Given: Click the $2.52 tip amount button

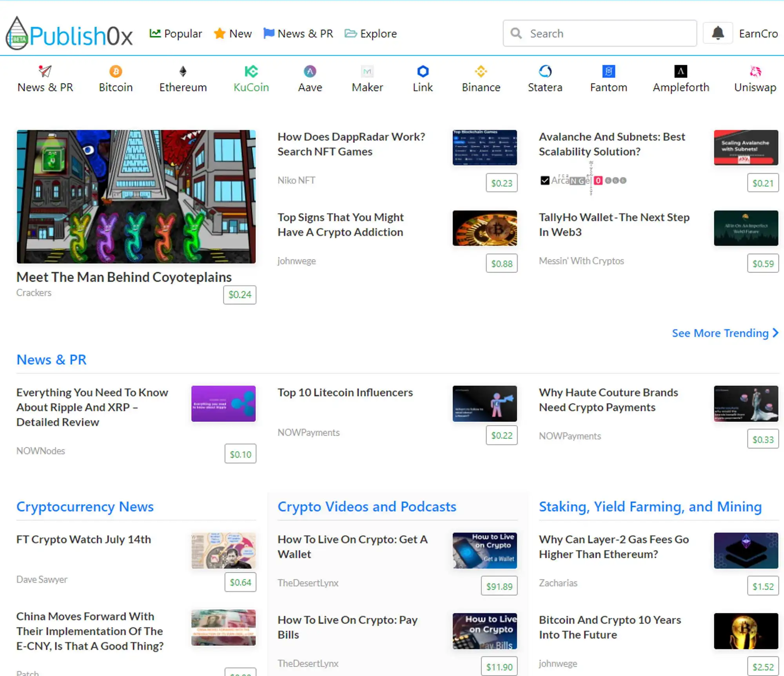Looking at the screenshot, I should (763, 667).
